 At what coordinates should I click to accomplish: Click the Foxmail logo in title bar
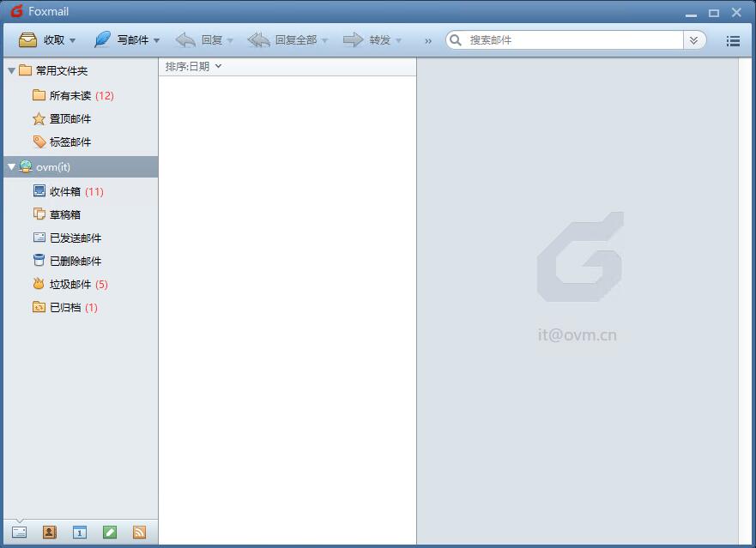tap(16, 11)
